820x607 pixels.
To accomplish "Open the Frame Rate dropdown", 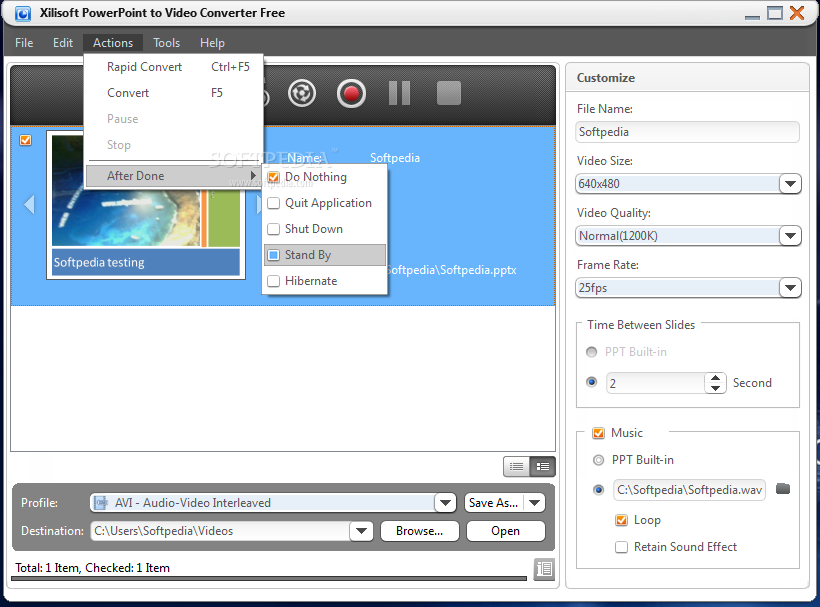I will tap(790, 288).
